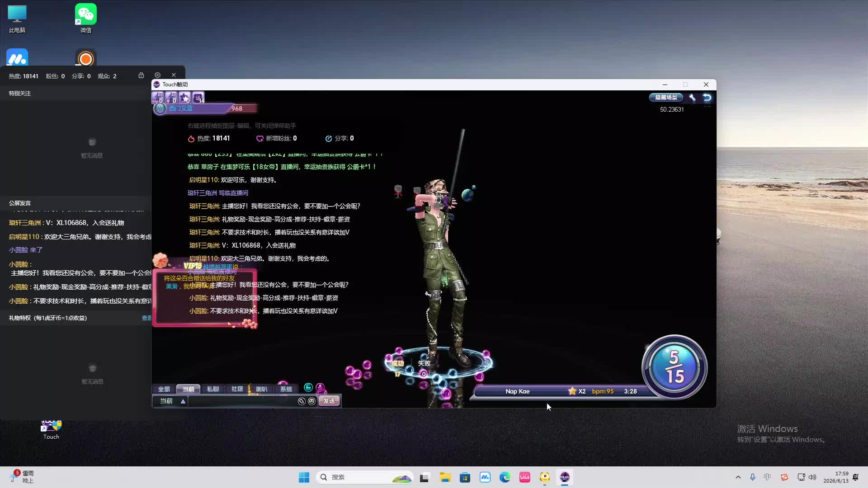The height and width of the screenshot is (488, 868).
Task: Open danmaku panel settings gear icon
Action: pos(157,75)
